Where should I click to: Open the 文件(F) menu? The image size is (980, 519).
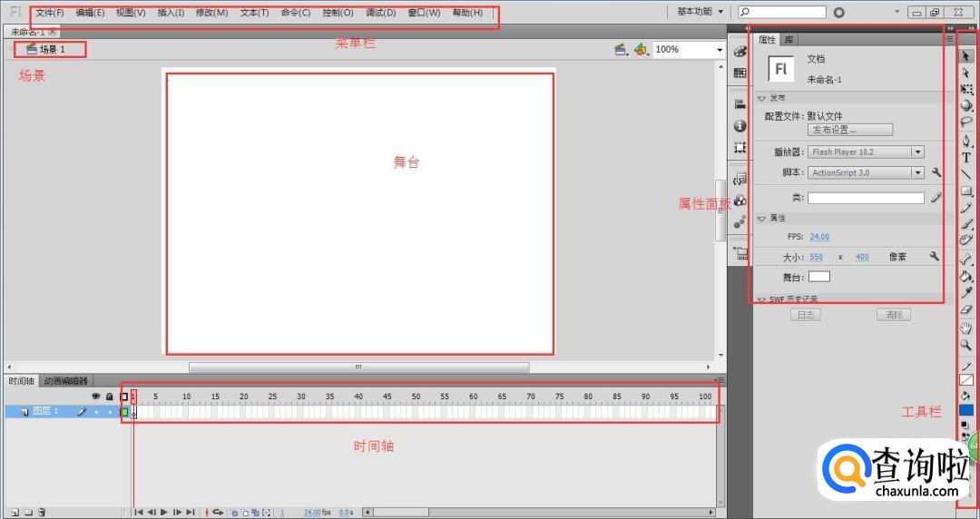[x=50, y=13]
